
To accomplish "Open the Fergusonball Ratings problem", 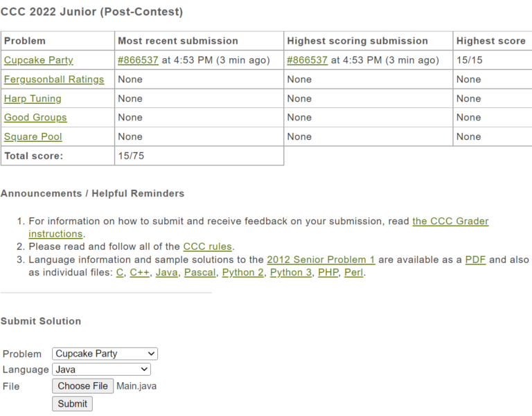I will 54,80.
